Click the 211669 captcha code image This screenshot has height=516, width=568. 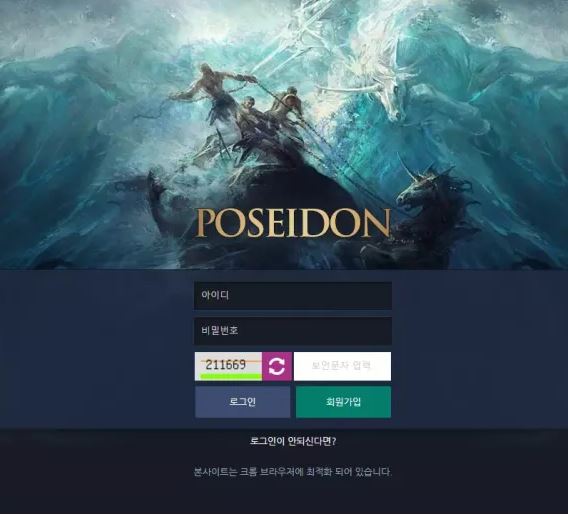coord(229,366)
